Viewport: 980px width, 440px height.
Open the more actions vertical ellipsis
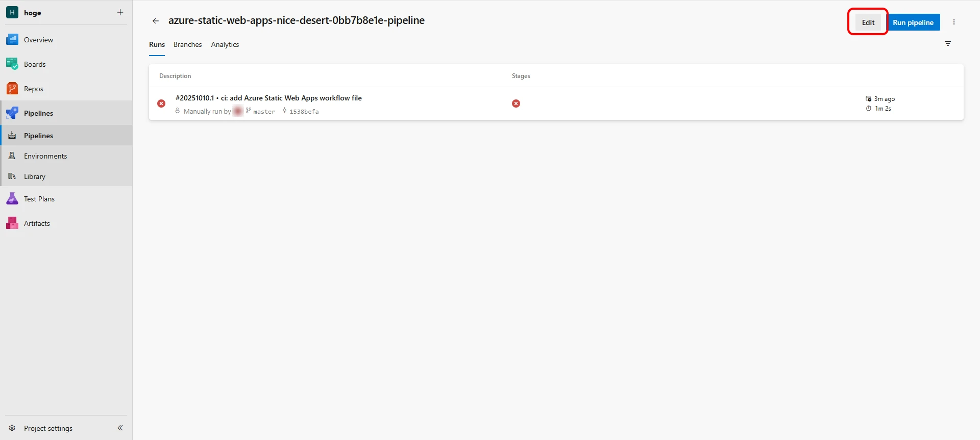(954, 22)
